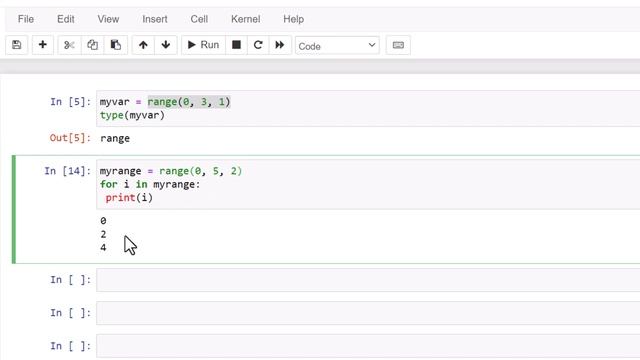Open the Edit menu
The height and width of the screenshot is (360, 640).
point(66,19)
